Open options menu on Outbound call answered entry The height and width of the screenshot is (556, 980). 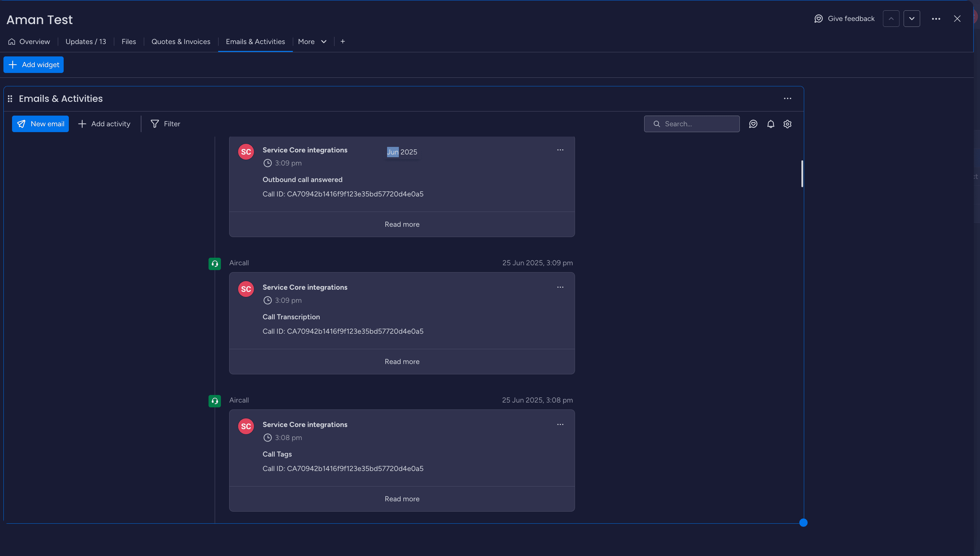click(560, 150)
